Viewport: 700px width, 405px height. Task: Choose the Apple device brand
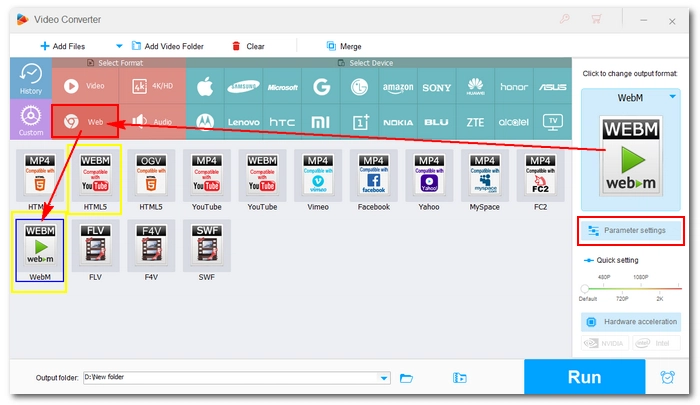205,87
